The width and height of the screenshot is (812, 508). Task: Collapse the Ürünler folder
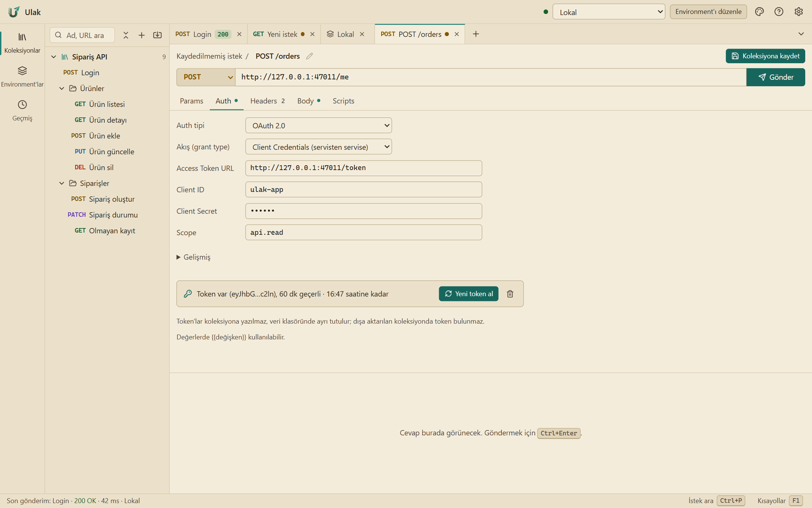62,88
